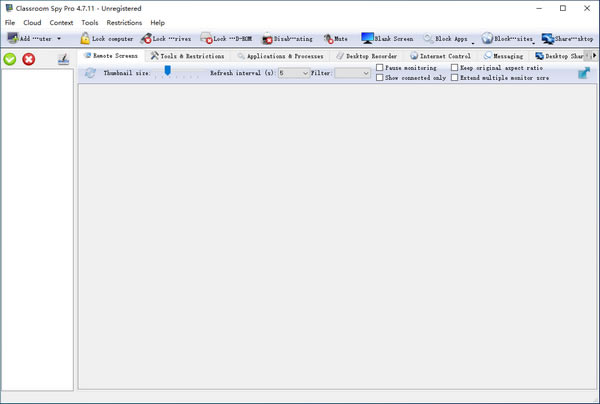Image resolution: width=600 pixels, height=404 pixels.
Task: Open the Internet Control tab
Action: tap(440, 56)
